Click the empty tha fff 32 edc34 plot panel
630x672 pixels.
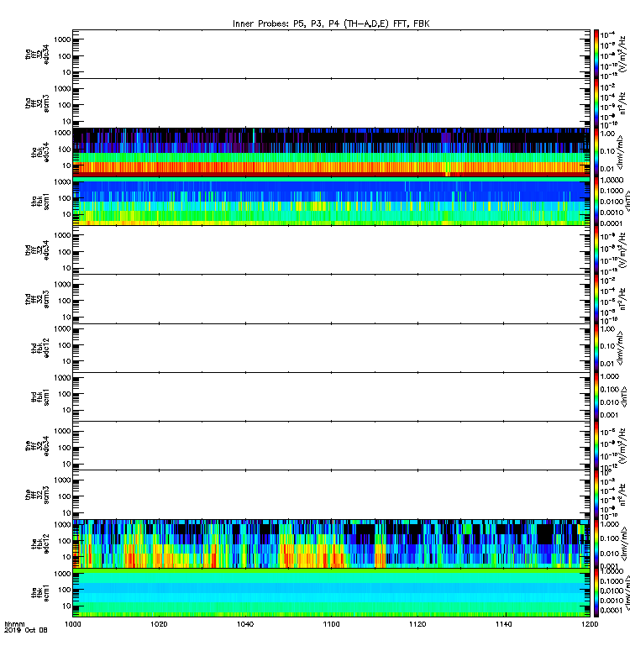[331, 54]
